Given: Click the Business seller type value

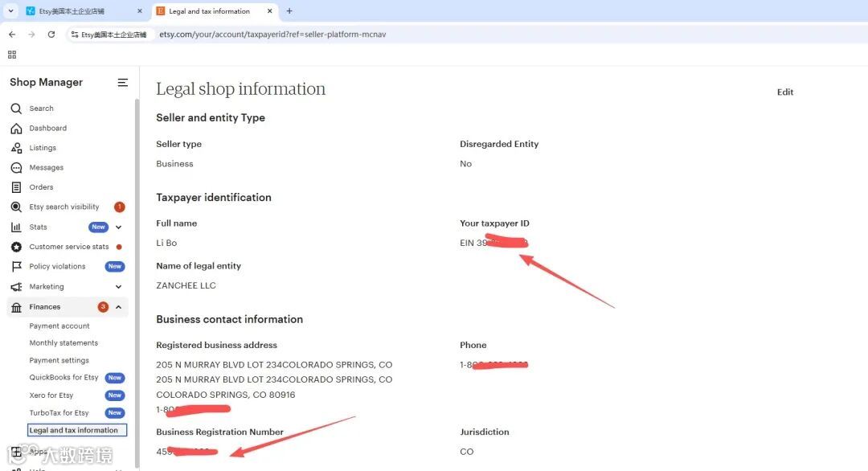Looking at the screenshot, I should click(175, 164).
